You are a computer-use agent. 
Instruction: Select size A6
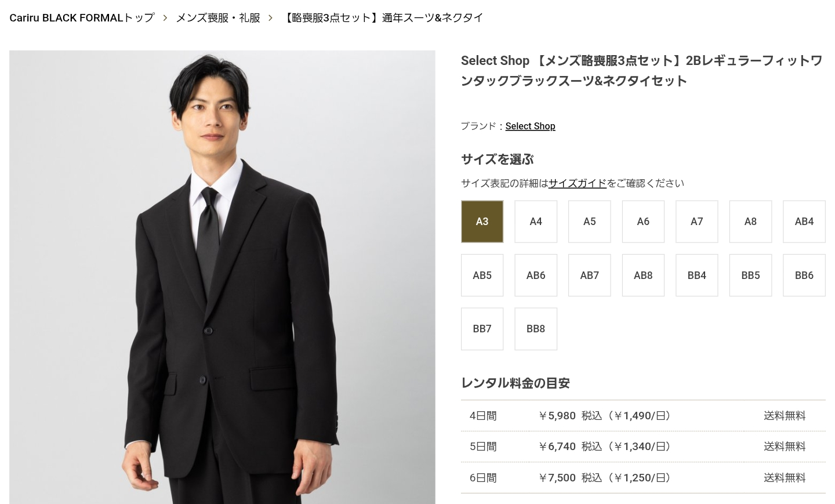click(x=643, y=222)
